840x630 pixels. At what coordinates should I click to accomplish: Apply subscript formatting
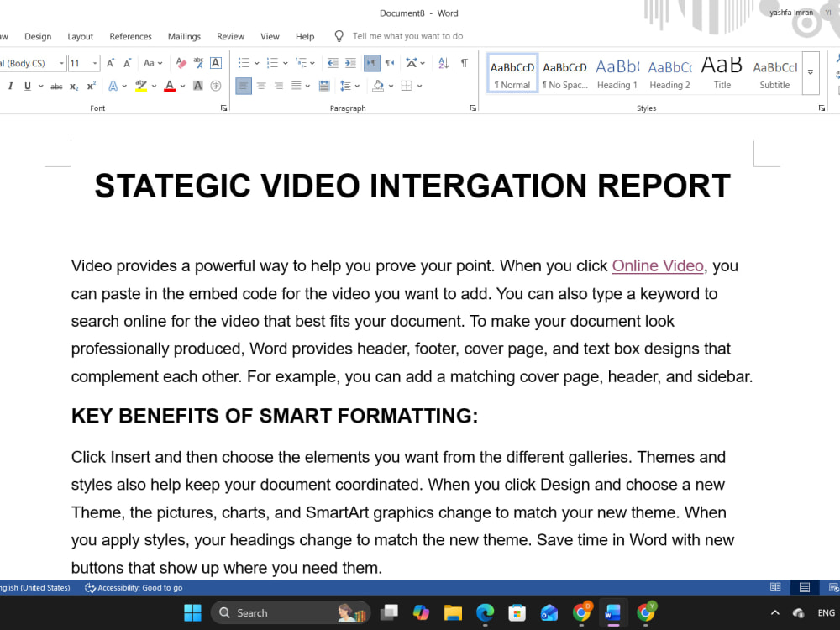point(74,87)
